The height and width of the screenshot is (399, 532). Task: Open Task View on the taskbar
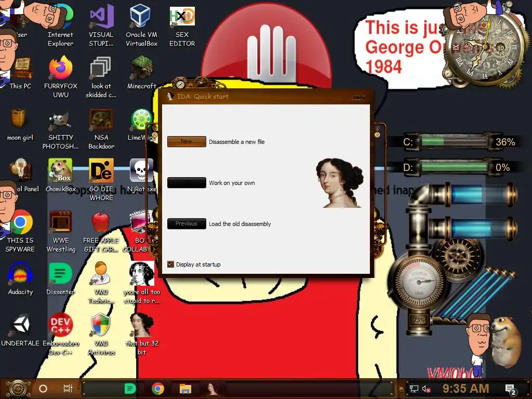[68, 389]
